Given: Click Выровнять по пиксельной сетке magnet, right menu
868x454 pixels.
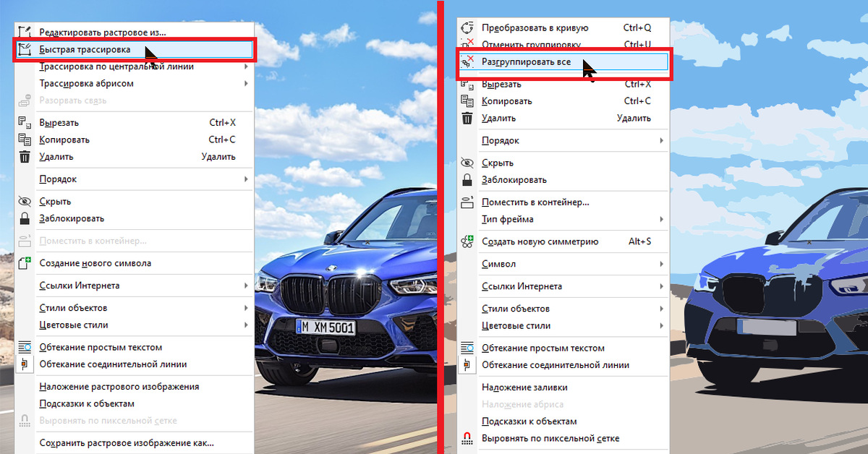Looking at the screenshot, I should (468, 438).
